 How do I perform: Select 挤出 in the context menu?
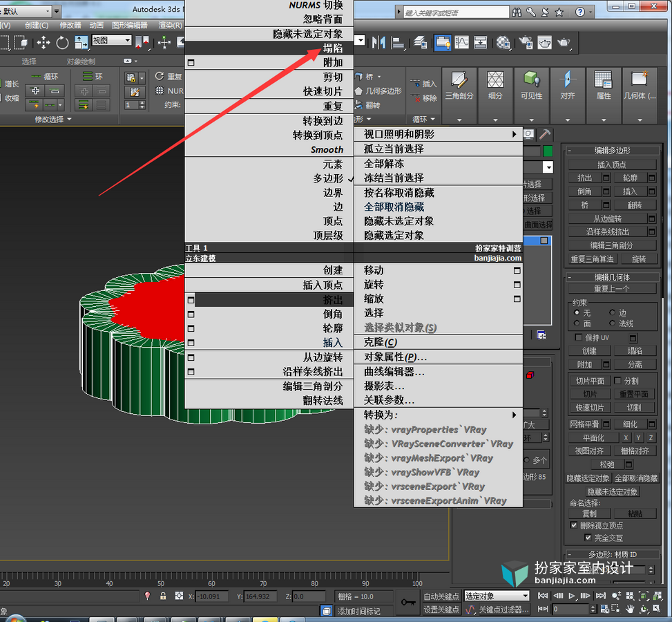pos(269,300)
